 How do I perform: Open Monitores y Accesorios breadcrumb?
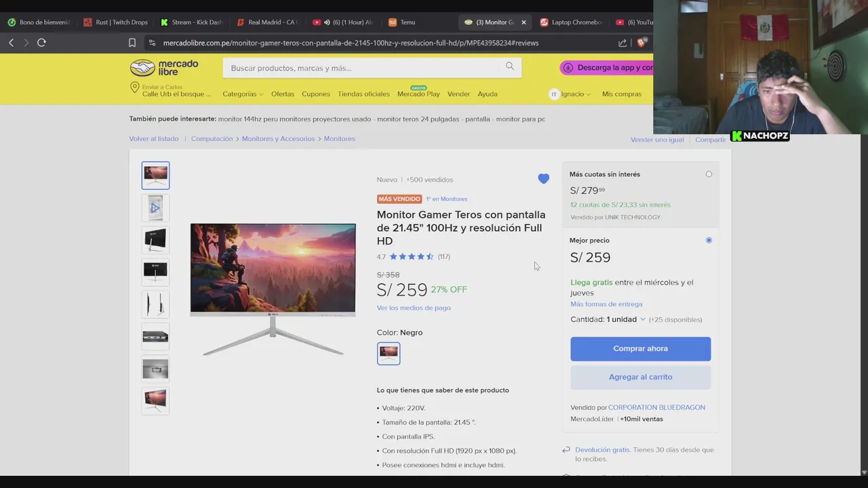[x=278, y=139]
